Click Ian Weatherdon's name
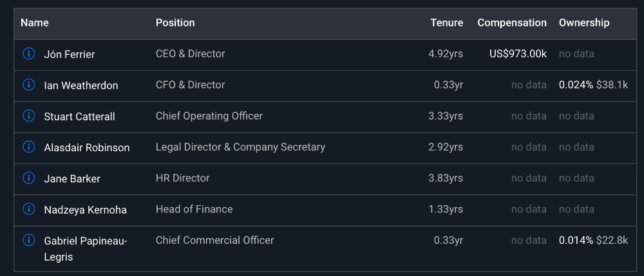Viewport: 644px width, 276px height. (81, 86)
